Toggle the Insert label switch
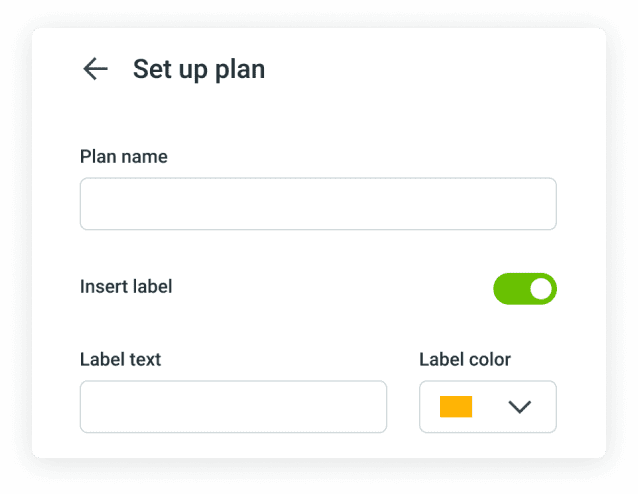 524,289
